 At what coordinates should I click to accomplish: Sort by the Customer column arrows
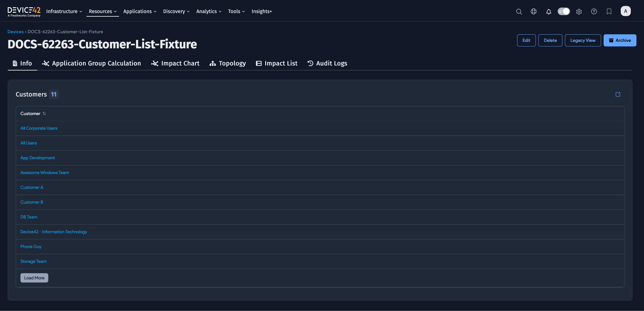coord(44,114)
